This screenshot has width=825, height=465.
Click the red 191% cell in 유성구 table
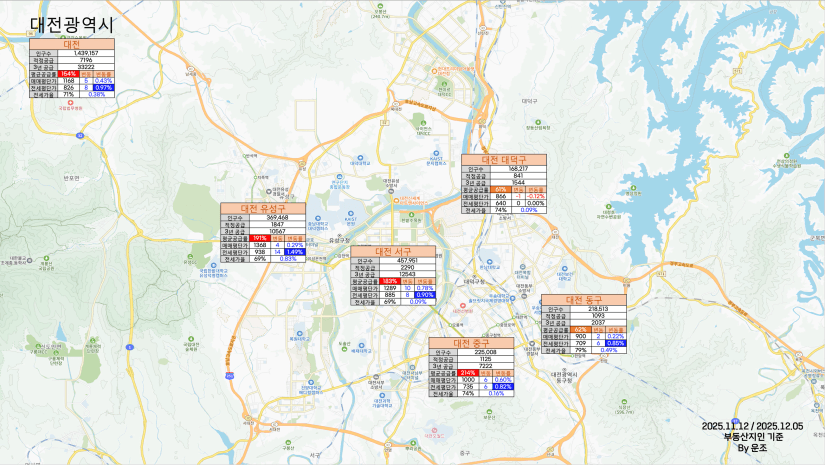260,238
